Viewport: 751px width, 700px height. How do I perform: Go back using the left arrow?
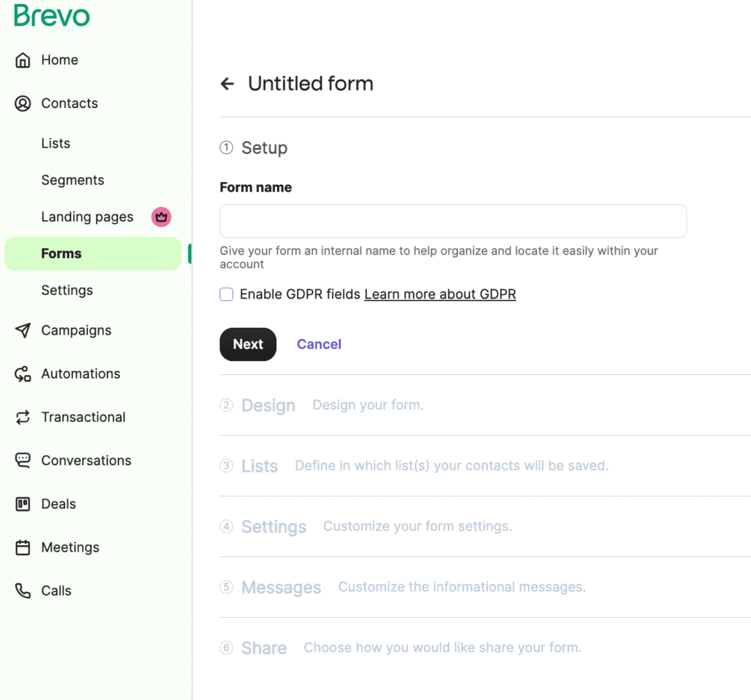(227, 84)
